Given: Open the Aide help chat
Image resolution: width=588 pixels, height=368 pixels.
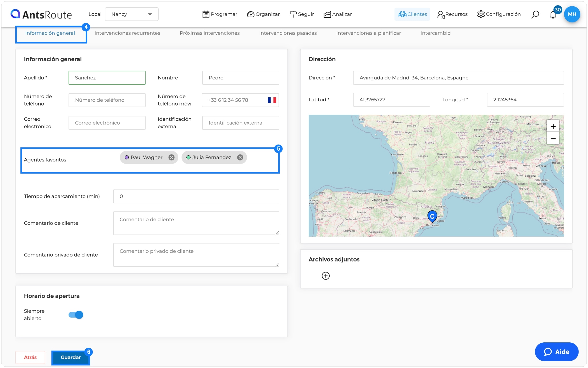Looking at the screenshot, I should (556, 352).
